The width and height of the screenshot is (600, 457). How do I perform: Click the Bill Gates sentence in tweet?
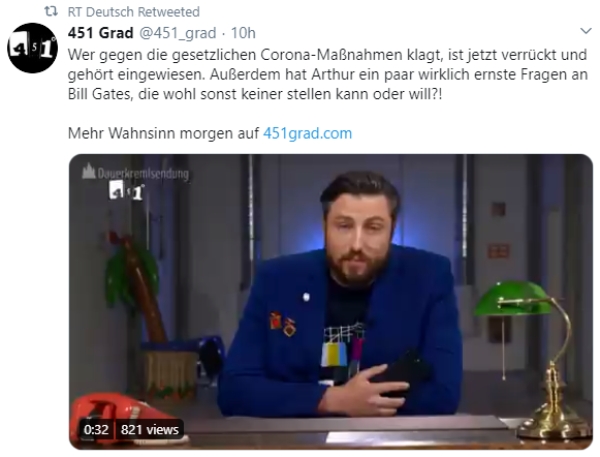(327, 84)
